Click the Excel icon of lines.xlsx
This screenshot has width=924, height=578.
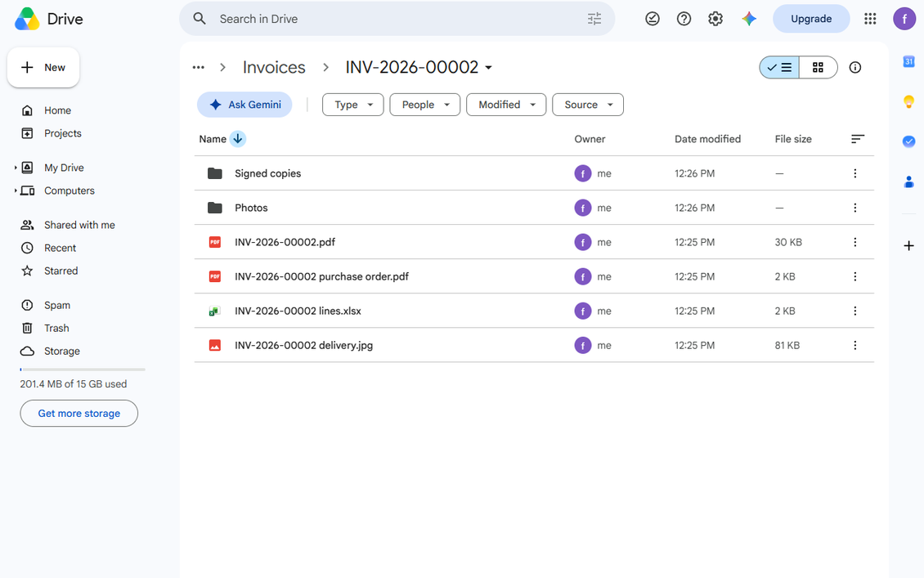(x=214, y=311)
